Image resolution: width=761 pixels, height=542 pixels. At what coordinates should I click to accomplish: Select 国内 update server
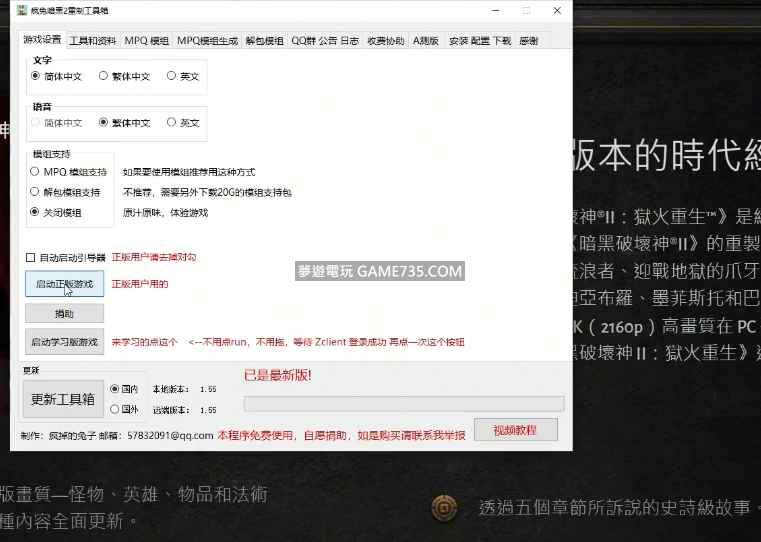124,389
